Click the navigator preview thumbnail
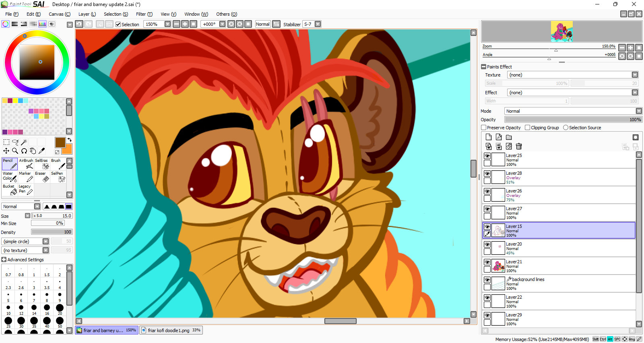 [561, 31]
